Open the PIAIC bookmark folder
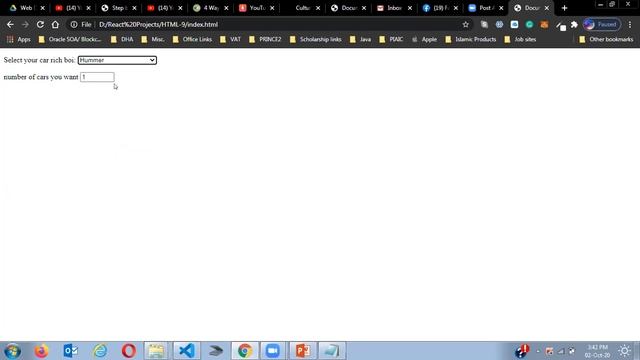 coord(391,40)
